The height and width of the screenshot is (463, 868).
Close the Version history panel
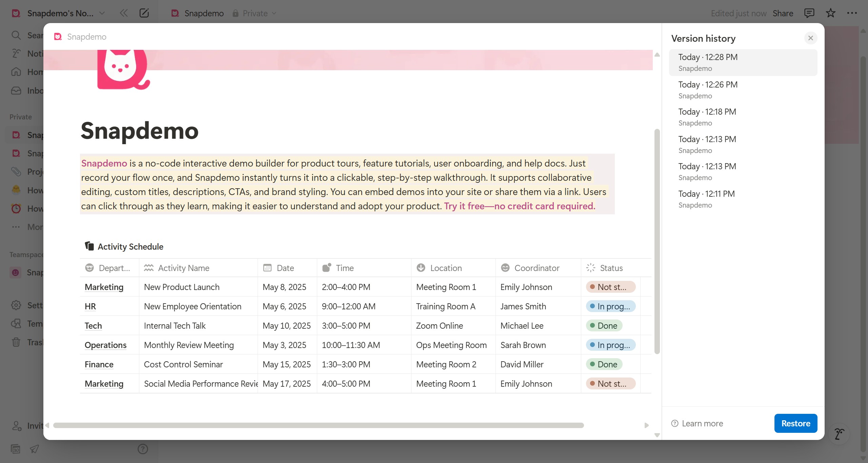(x=810, y=38)
